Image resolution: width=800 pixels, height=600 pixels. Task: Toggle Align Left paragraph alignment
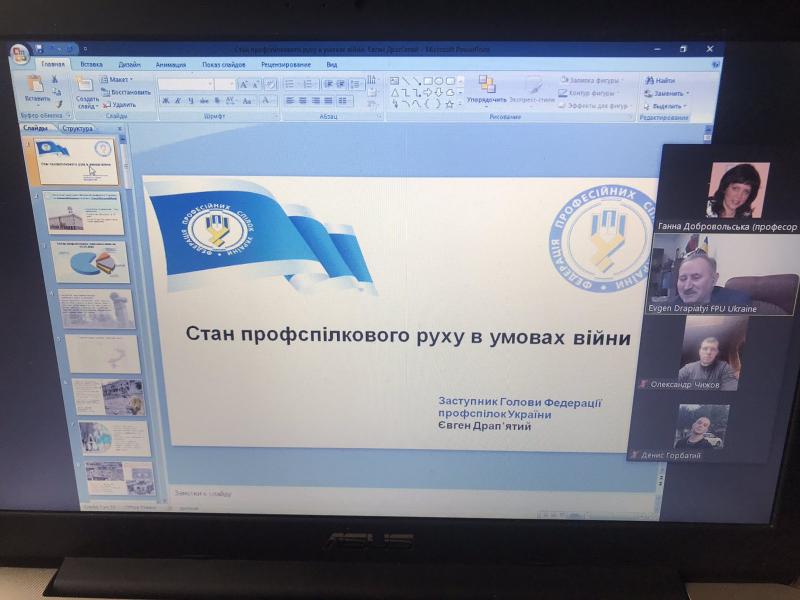tap(289, 101)
